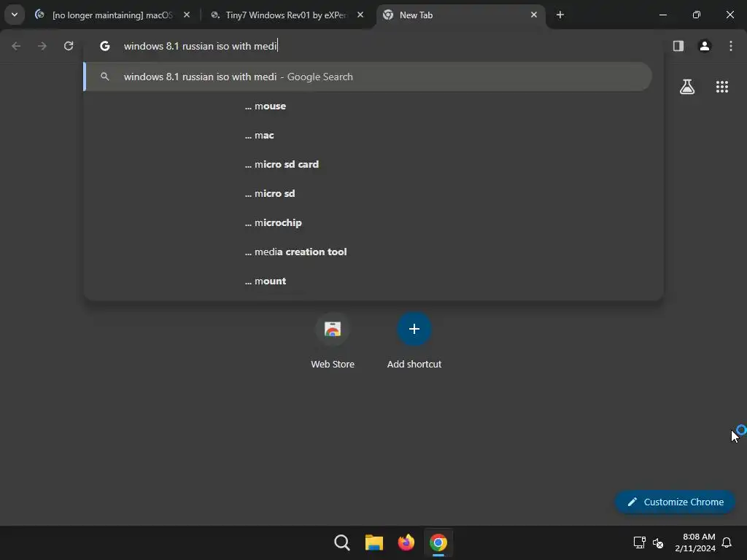Click the Google G icon in address bar

pos(105,46)
